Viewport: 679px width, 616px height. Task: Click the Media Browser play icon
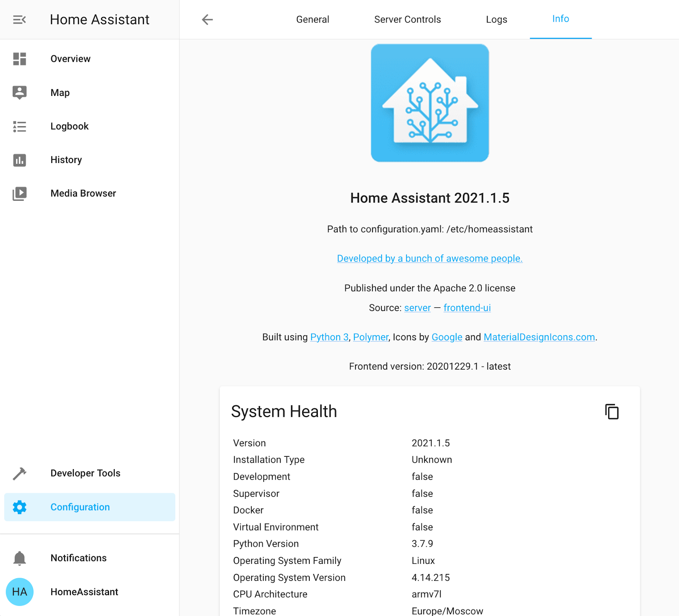(20, 194)
